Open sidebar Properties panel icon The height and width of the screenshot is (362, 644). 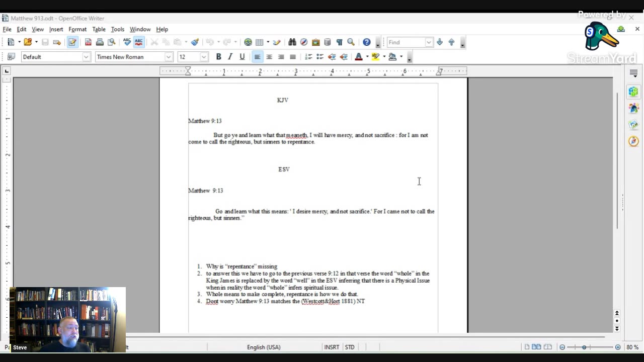point(633,92)
